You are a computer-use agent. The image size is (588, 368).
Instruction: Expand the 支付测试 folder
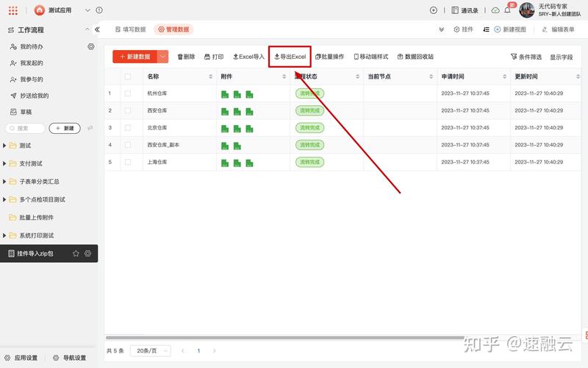point(4,163)
